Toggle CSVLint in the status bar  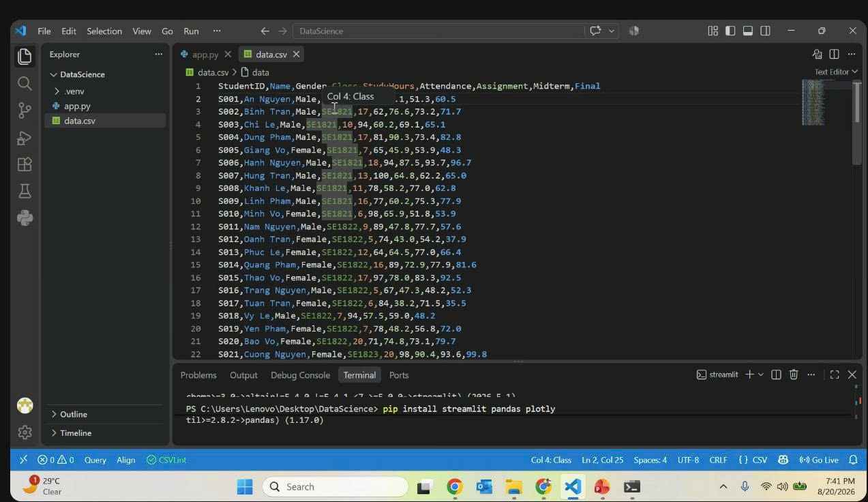166,460
